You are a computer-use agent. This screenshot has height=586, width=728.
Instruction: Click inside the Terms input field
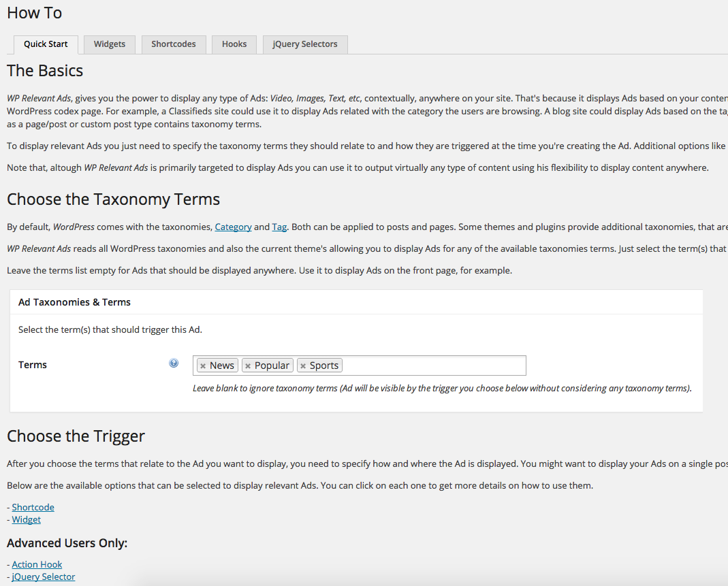tap(429, 365)
